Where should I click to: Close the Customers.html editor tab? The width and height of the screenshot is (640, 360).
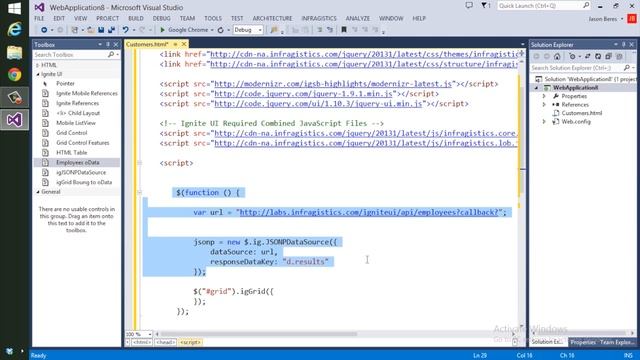tap(184, 44)
